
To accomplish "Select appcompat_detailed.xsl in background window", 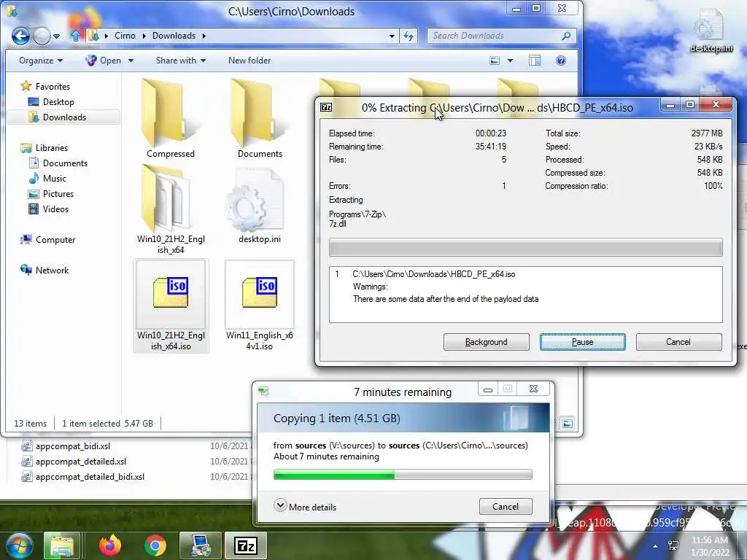I will tap(74, 462).
